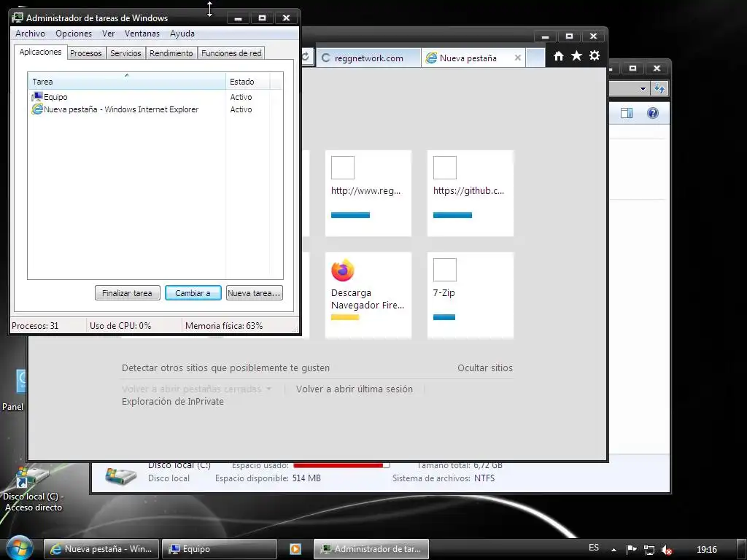This screenshot has height=560, width=747.
Task: Click Disco local (C:) drive icon in Explorer
Action: 120,475
